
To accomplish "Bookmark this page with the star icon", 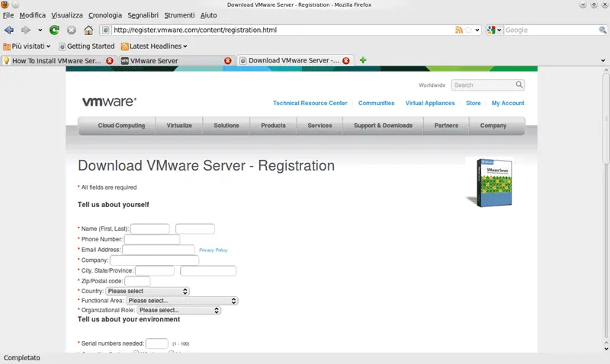I will coord(468,30).
